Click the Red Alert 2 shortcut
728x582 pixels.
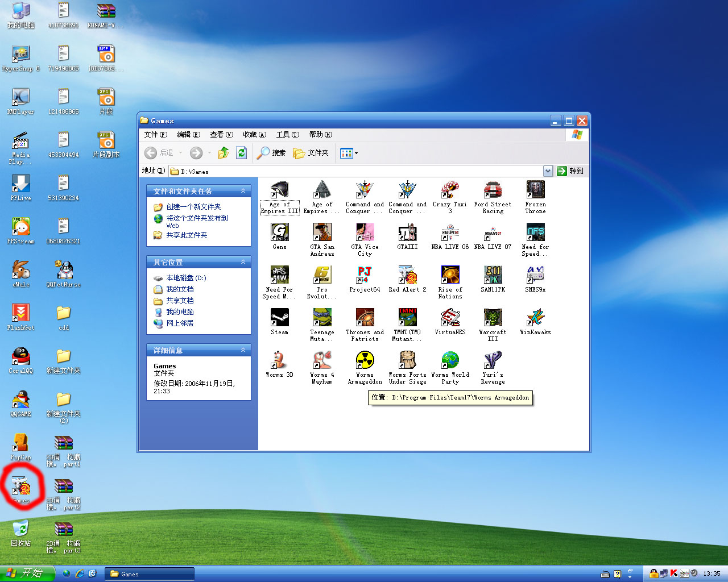407,275
